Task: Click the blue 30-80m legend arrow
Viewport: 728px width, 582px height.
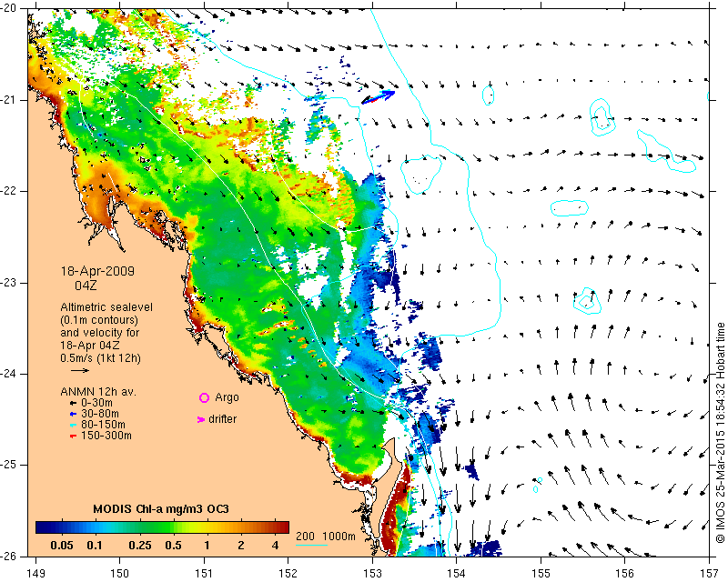Action: [x=73, y=414]
